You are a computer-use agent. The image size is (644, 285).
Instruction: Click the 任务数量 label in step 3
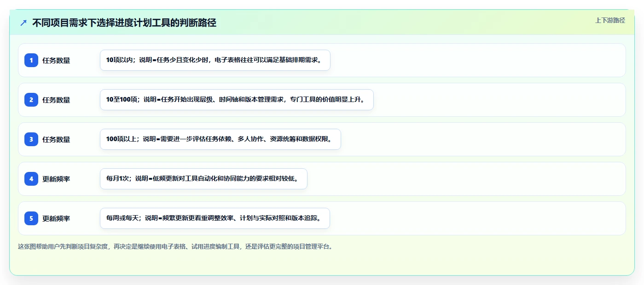tap(56, 139)
